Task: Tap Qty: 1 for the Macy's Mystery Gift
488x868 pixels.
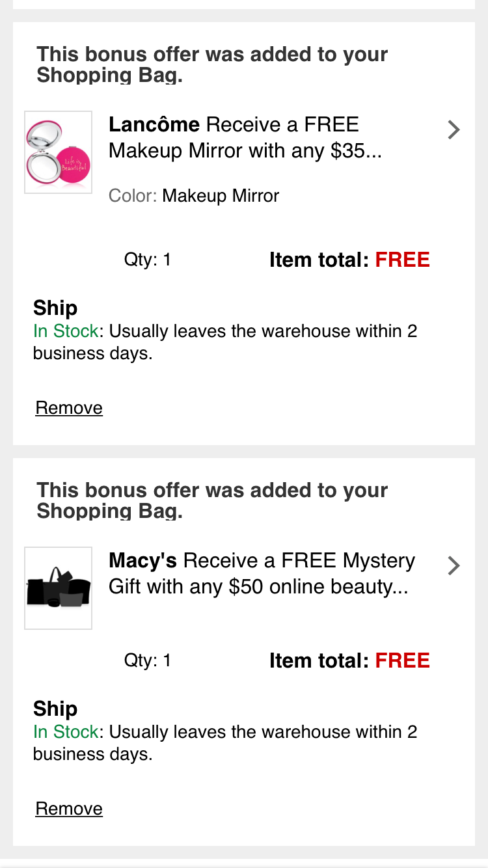Action: pyautogui.click(x=148, y=661)
